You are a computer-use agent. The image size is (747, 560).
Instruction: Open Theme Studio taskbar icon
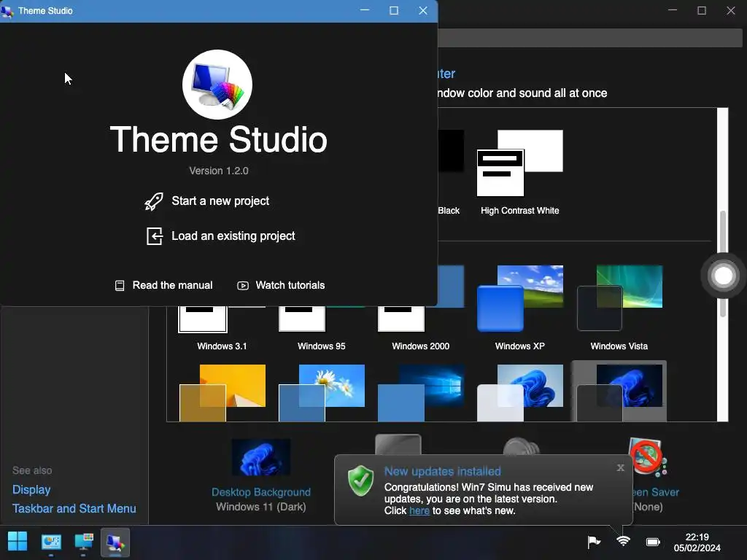115,542
